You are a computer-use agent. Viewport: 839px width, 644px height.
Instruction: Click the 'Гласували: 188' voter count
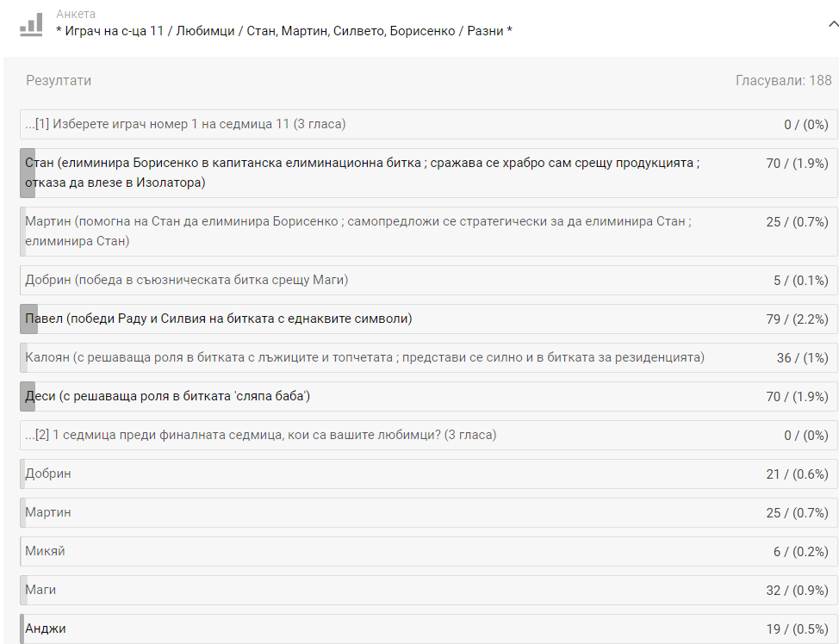783,81
